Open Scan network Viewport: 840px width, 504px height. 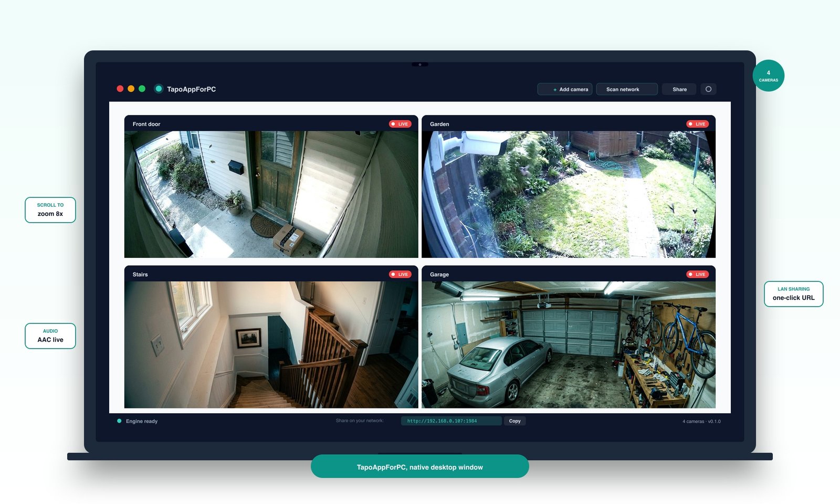pyautogui.click(x=627, y=89)
